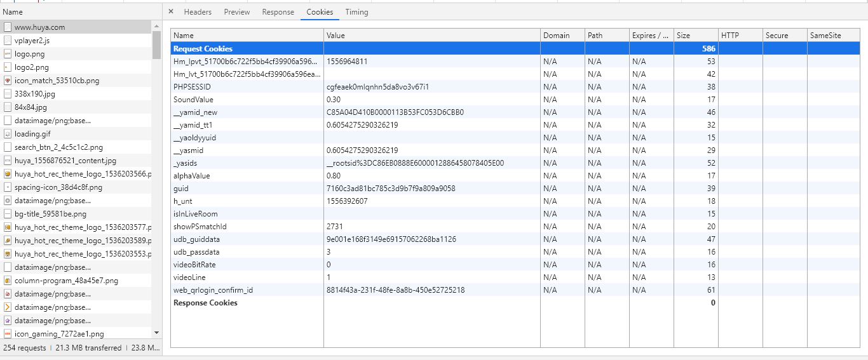Sort cookies by Secure column

pyautogui.click(x=785, y=36)
